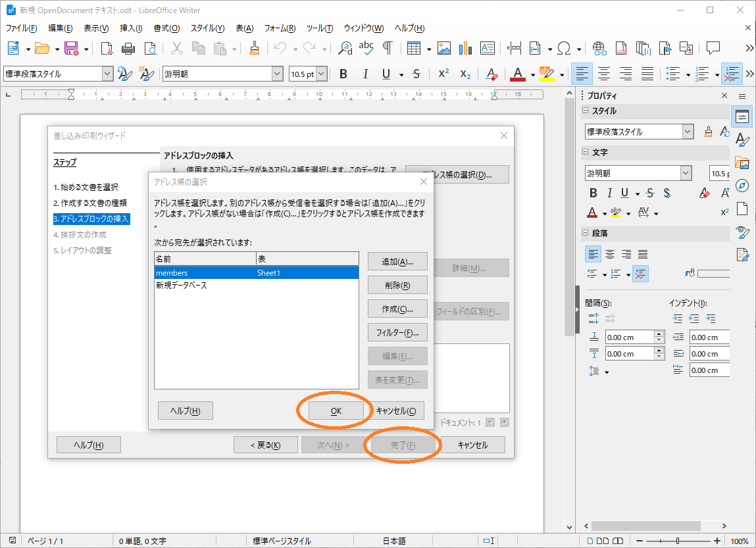Clear direct formatting icon in toolbar
This screenshot has height=548, width=756.
point(491,74)
